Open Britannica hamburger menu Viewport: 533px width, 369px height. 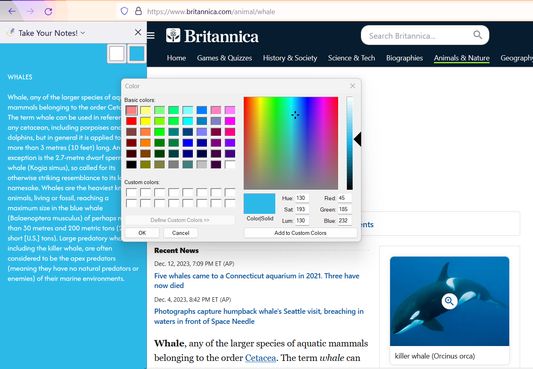point(151,35)
